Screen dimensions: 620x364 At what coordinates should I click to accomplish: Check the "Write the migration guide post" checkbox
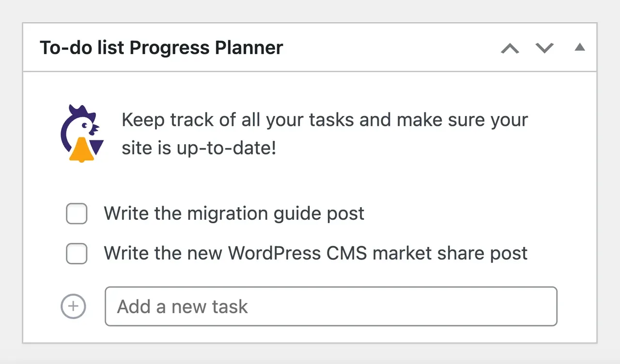click(x=77, y=214)
